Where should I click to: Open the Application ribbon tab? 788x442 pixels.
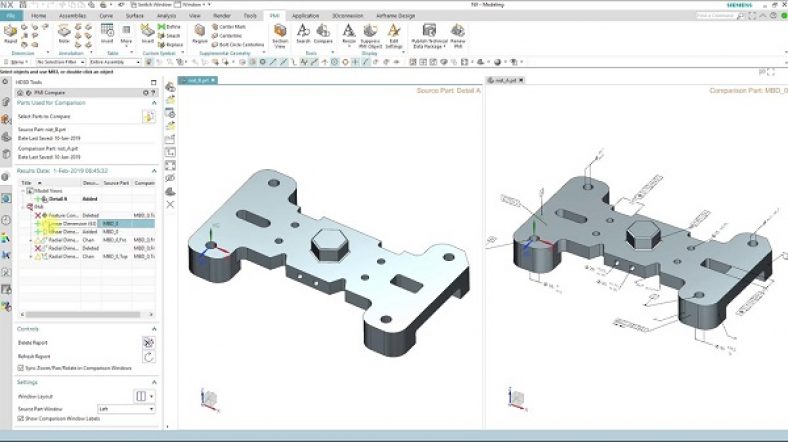(306, 16)
